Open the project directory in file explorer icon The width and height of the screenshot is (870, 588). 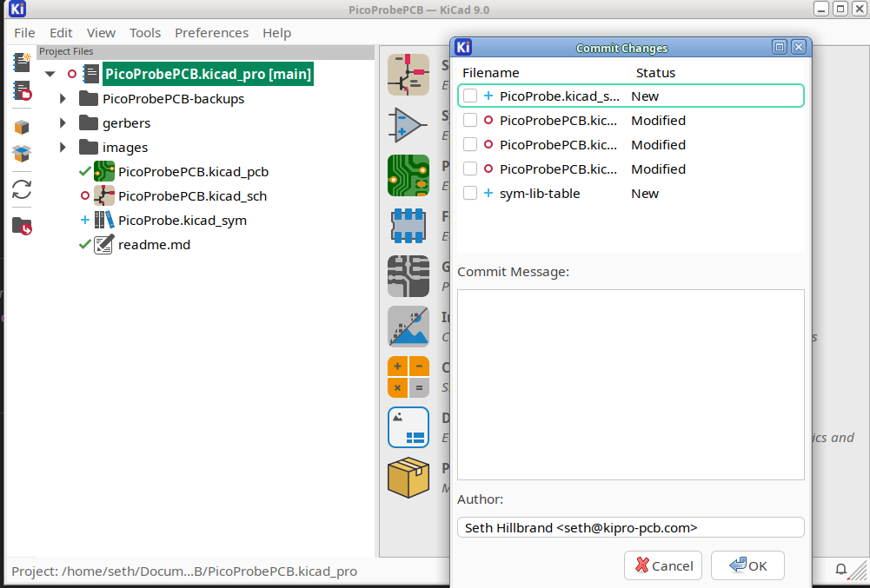coord(22,226)
